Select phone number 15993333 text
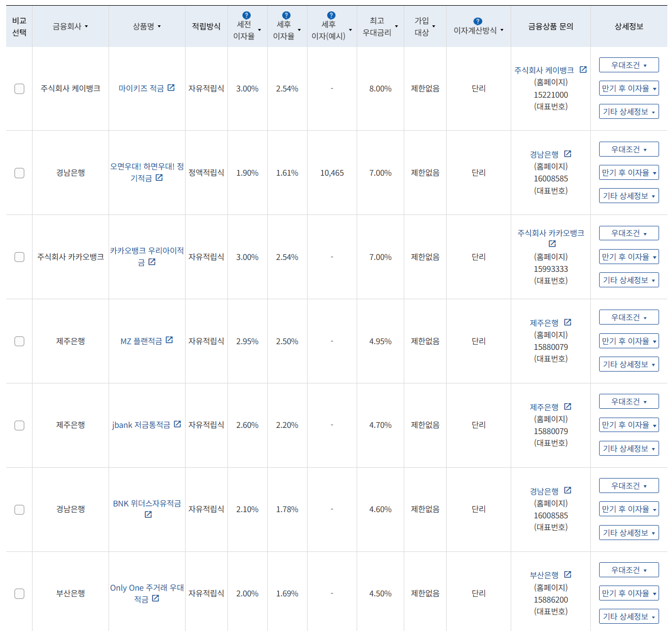The height and width of the screenshot is (631, 672). coord(551,269)
